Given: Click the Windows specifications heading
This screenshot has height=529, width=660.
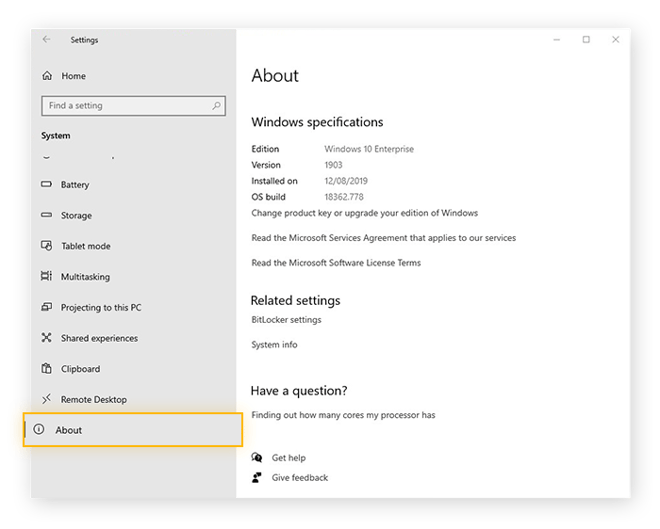Looking at the screenshot, I should pyautogui.click(x=317, y=122).
